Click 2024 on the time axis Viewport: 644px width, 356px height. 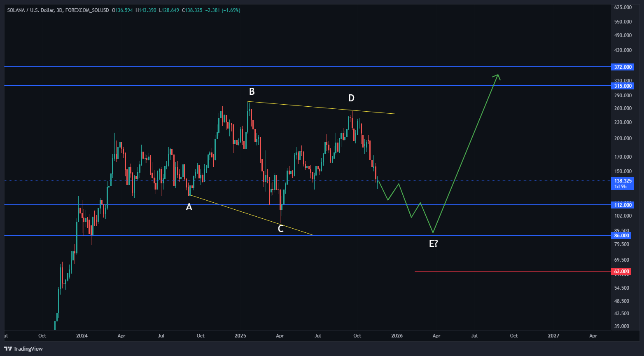pos(82,336)
